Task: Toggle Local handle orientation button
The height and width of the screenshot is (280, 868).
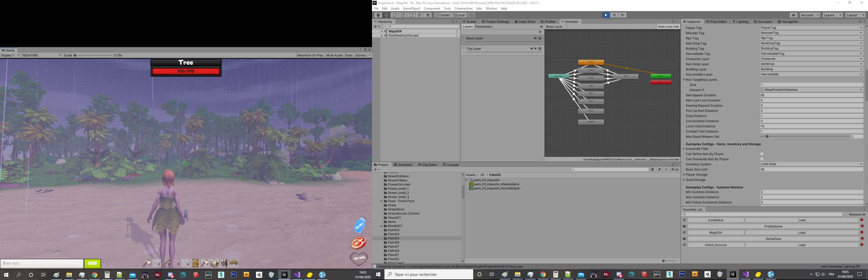Action: click(459, 15)
